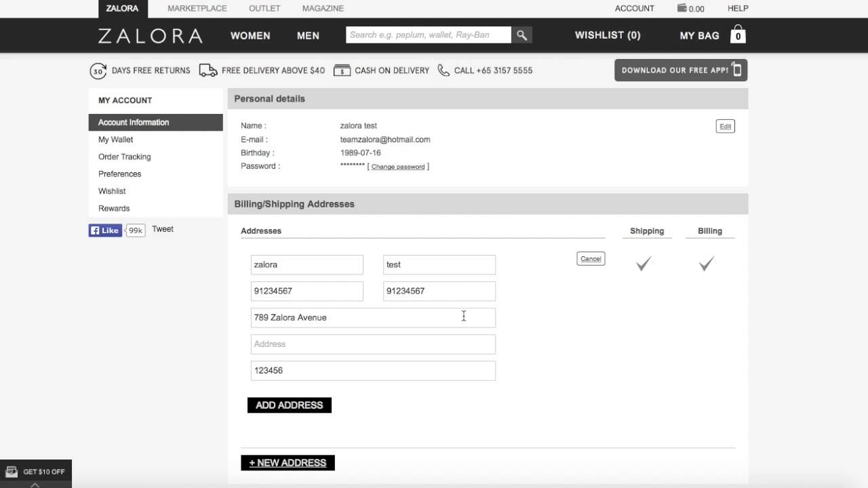Click the 789 Zalora Avenue address field
The height and width of the screenshot is (488, 868).
[x=373, y=317]
